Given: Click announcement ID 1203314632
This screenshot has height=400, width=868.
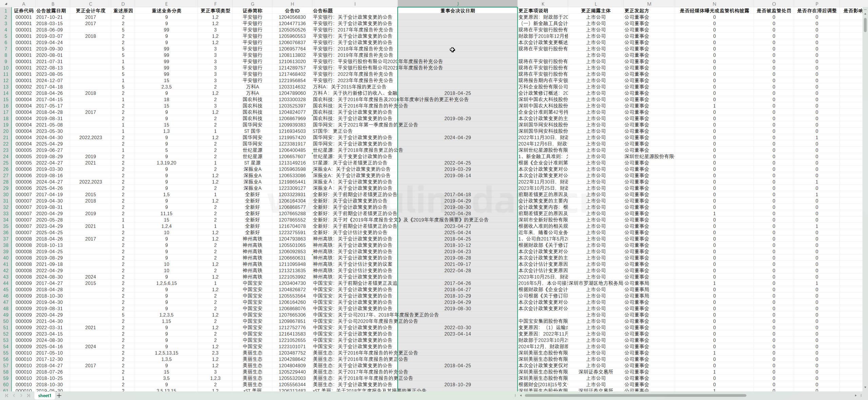Looking at the screenshot, I should (x=292, y=87).
